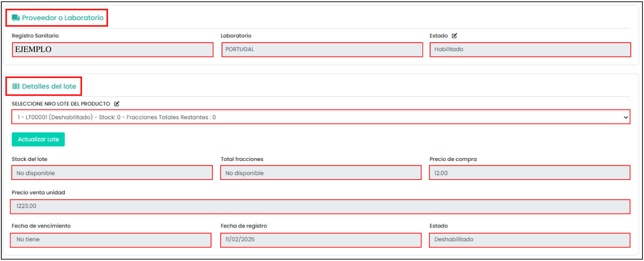644x261 pixels.
Task: Click the Proveedor o Laboratorio section heading
Action: 63,18
